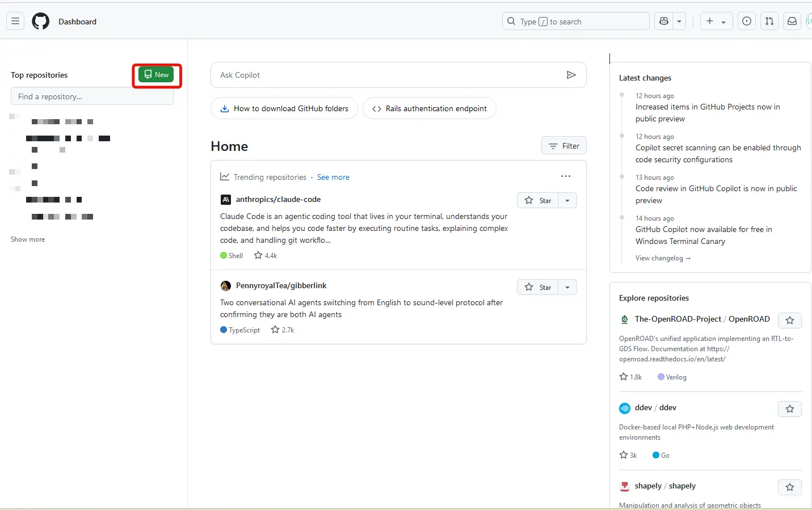Expand star list dropdown for gibberlink

pos(567,287)
